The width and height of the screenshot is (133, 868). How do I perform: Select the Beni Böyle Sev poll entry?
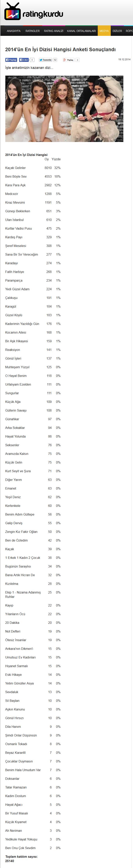(x=33, y=177)
